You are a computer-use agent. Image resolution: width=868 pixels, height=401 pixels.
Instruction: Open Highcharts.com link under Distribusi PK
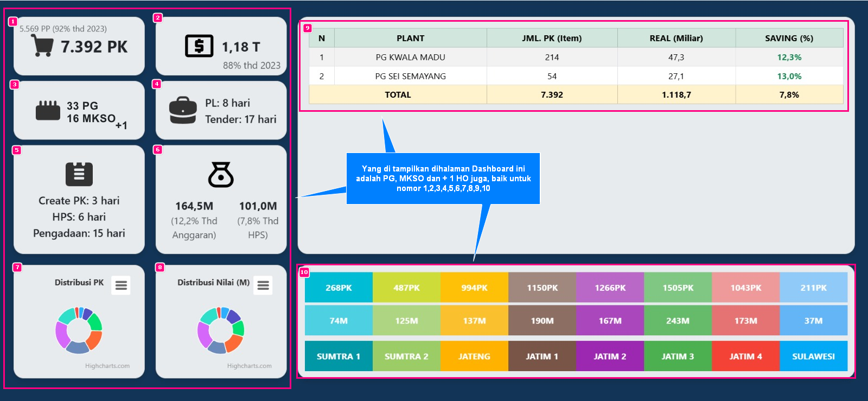(x=107, y=366)
